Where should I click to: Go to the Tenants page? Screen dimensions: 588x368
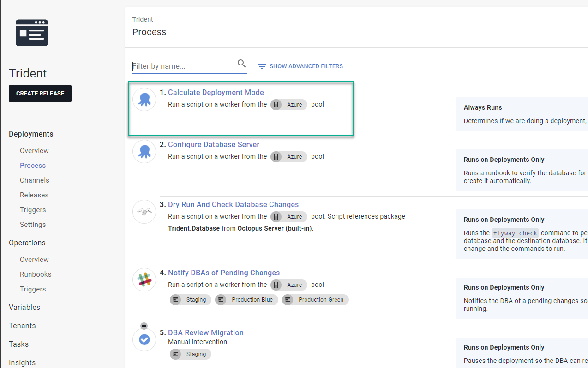click(x=22, y=326)
